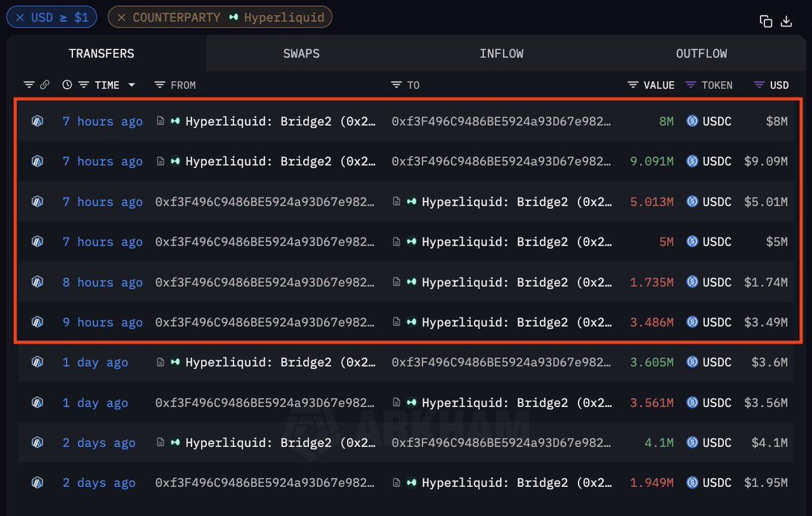The height and width of the screenshot is (516, 812).
Task: Click the Hyperliquid icon in the COUNTERPARTY chip
Action: click(x=233, y=18)
